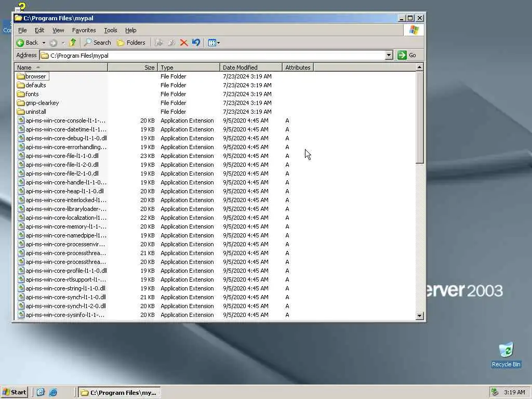Select the api-ms-win-core-datetime dll file icon
The height and width of the screenshot is (399, 532).
pos(21,129)
